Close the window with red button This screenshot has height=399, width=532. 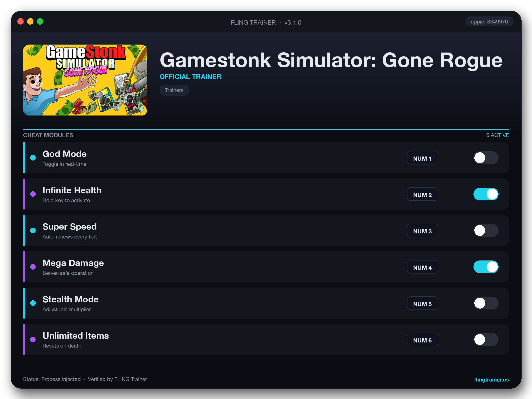pyautogui.click(x=21, y=22)
